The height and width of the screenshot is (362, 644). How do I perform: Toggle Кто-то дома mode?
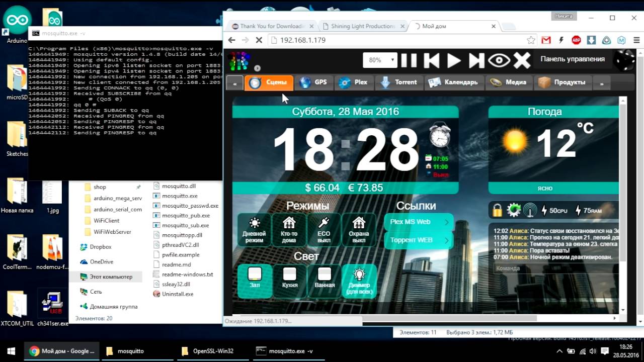pyautogui.click(x=289, y=230)
